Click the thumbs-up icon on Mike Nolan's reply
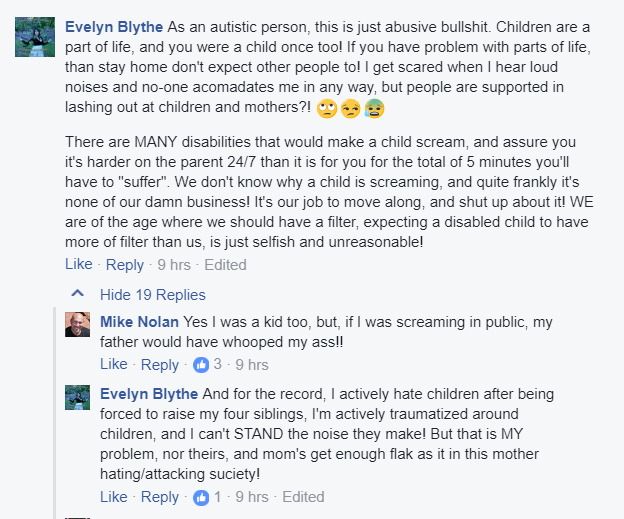The width and height of the screenshot is (624, 519). coord(201,365)
